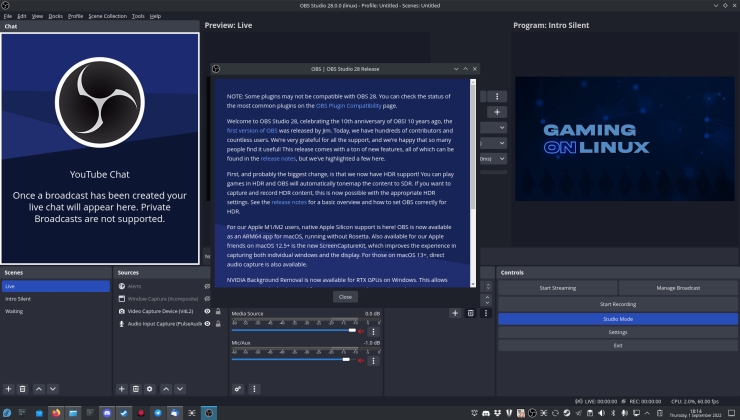
Task: Open source properties gear icon
Action: [150, 389]
